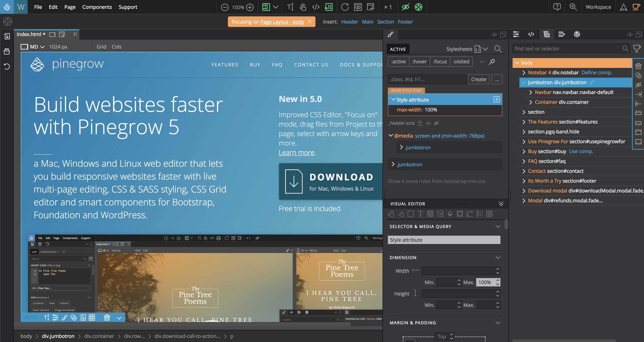Screen dimensions: 644x342
Task: Click the find text or selector field
Action: (568, 49)
